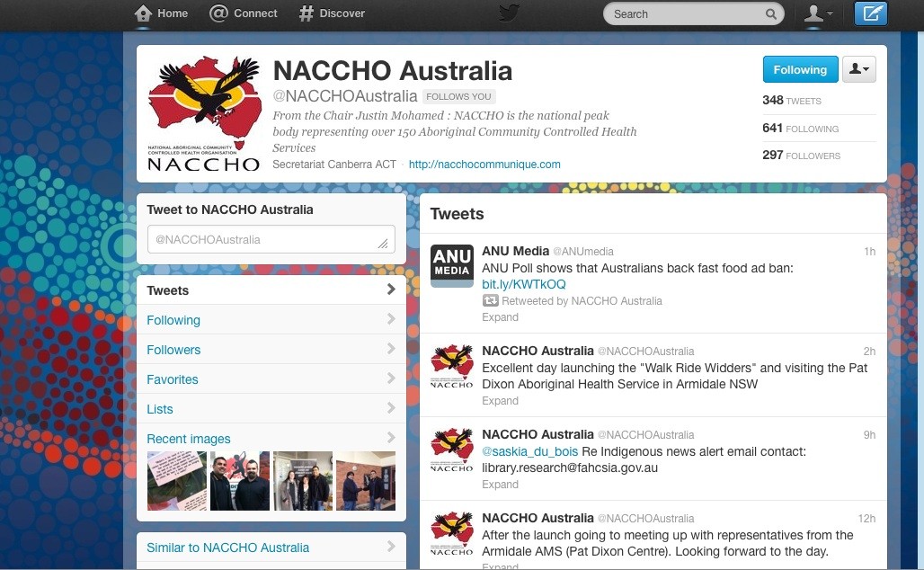Open the user actions dropdown beside Following

(x=858, y=69)
